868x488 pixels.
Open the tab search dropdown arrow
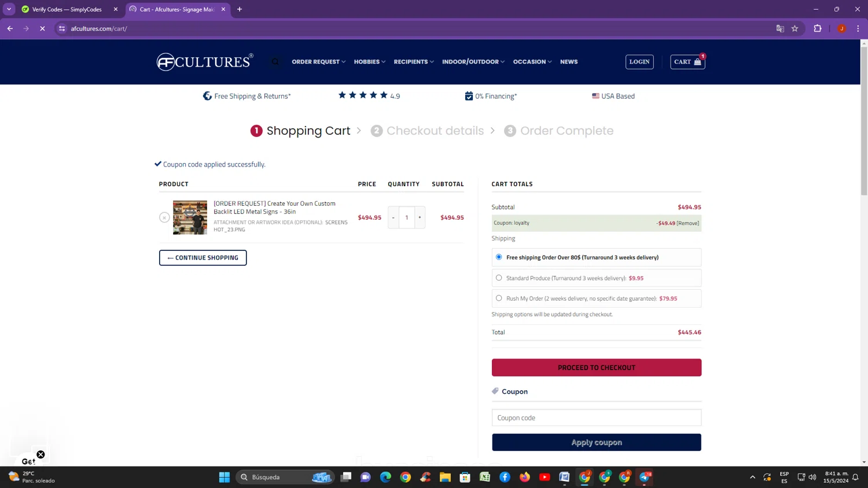coord(9,9)
